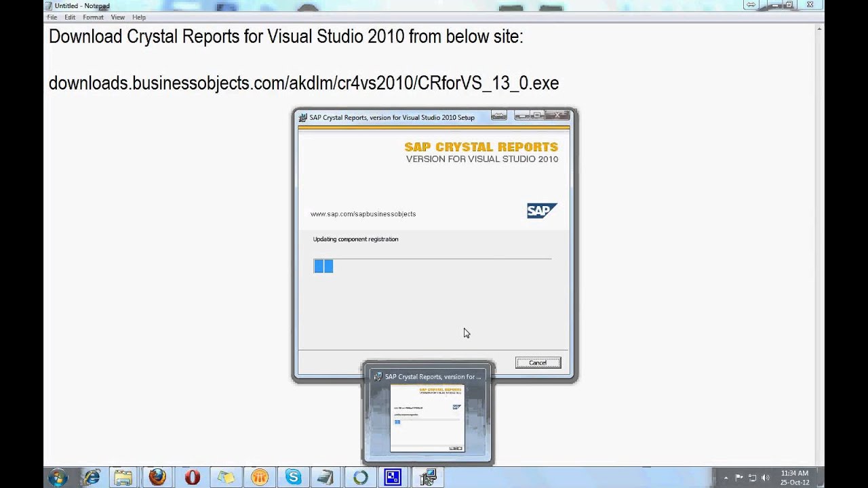Click the download URL line in Notepad

(x=304, y=83)
